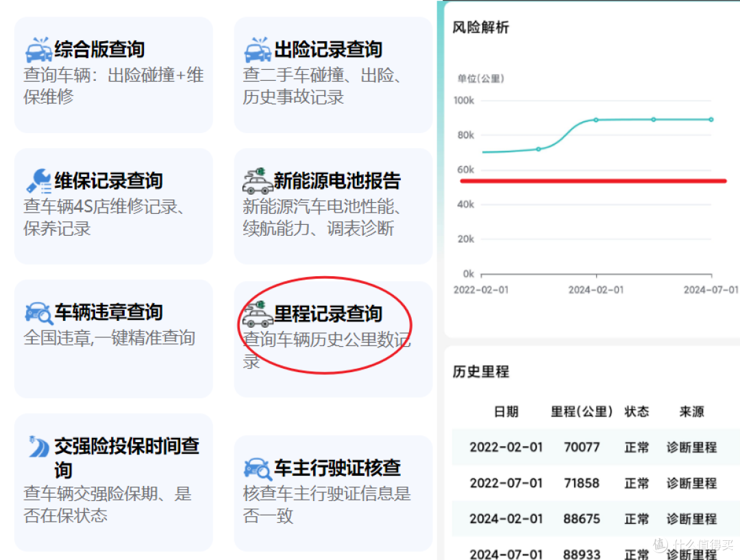Click mileage value 88933

pyautogui.click(x=582, y=554)
